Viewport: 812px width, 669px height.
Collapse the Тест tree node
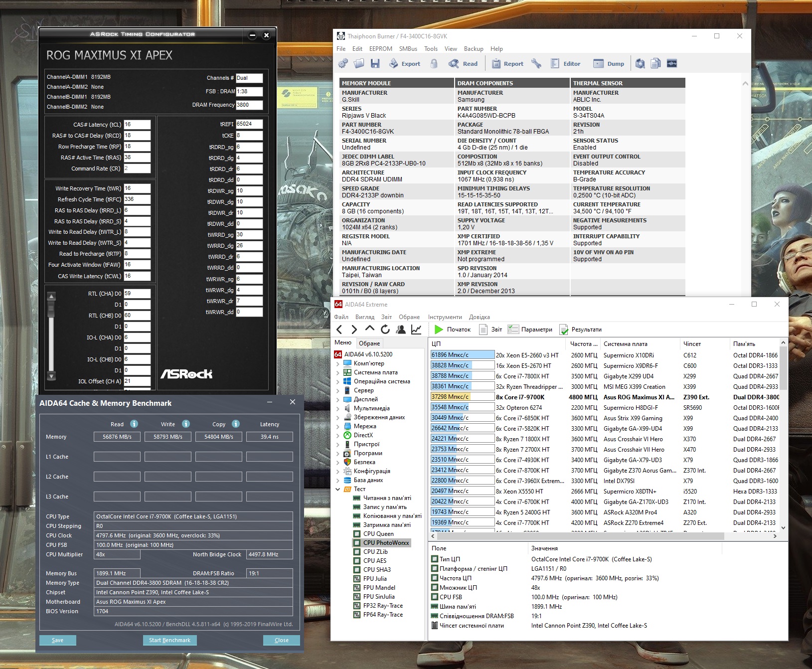click(338, 489)
